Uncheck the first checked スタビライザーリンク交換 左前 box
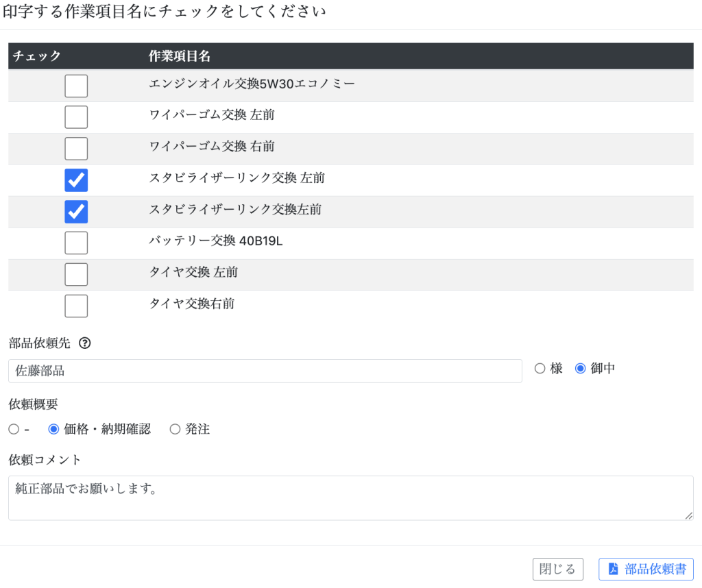 coord(76,180)
